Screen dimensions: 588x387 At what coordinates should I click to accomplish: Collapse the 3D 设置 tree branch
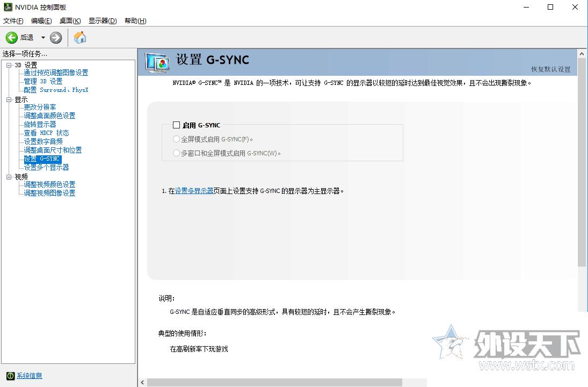tap(10, 64)
